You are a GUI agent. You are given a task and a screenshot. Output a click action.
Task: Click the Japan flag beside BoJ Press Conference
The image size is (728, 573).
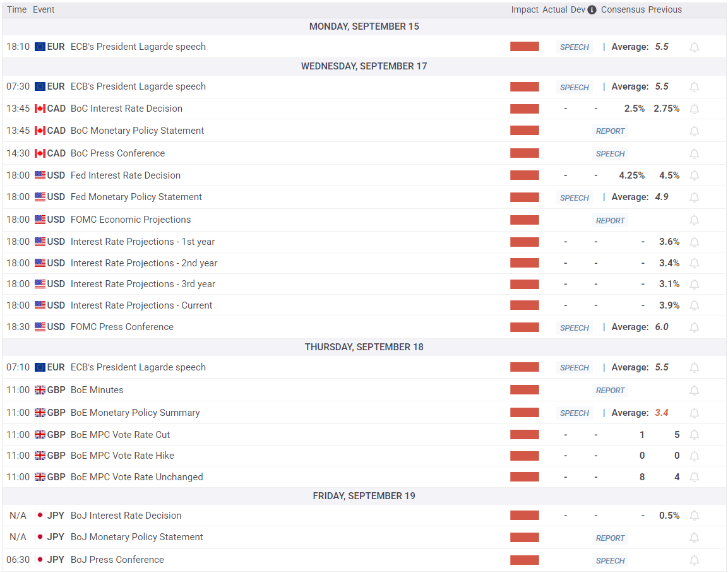pos(40,560)
